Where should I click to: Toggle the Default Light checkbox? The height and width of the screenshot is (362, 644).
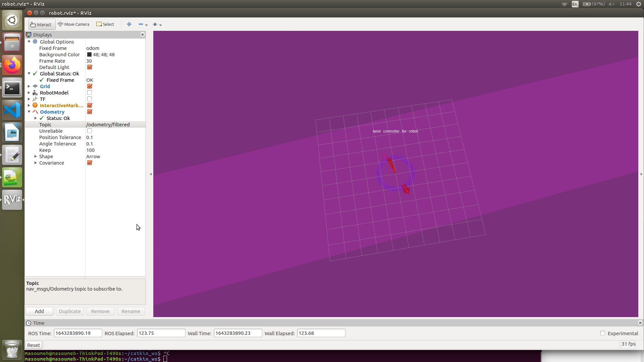[x=90, y=67]
